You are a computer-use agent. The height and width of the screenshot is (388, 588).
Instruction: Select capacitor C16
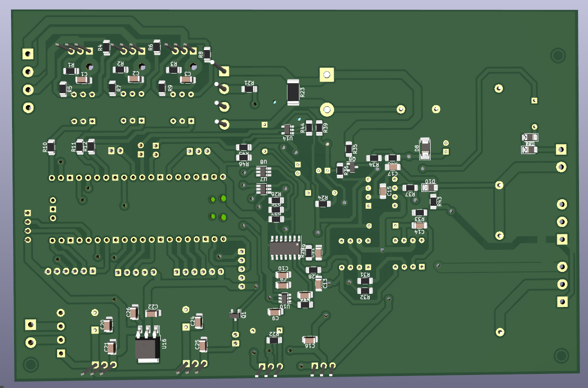(310, 339)
